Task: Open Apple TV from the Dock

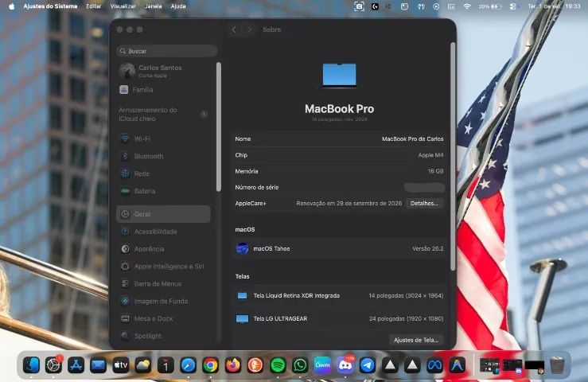Action: pos(121,365)
